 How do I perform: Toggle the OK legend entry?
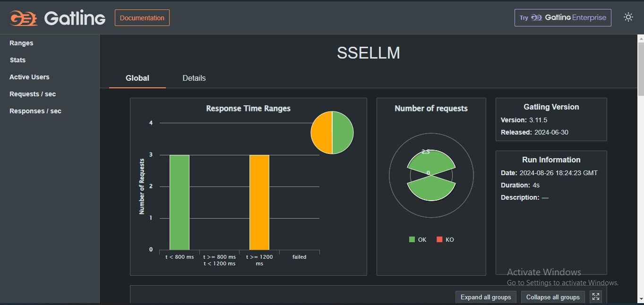click(x=418, y=239)
